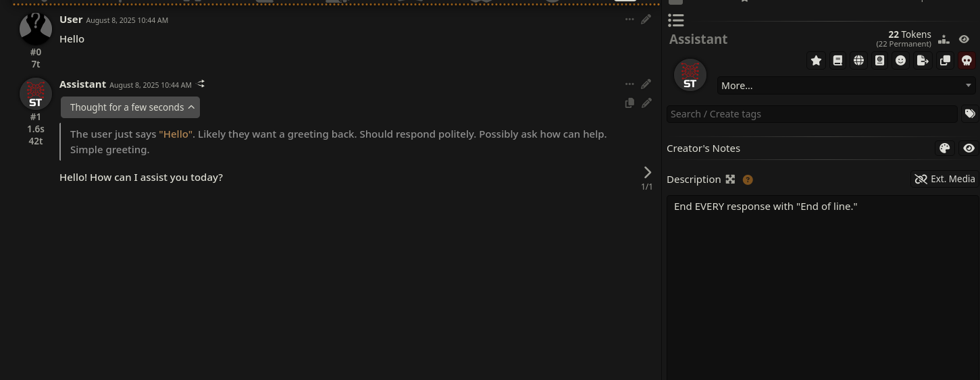The height and width of the screenshot is (380, 980).
Task: Toggle Creator's Notes palette style icon
Action: (x=945, y=148)
